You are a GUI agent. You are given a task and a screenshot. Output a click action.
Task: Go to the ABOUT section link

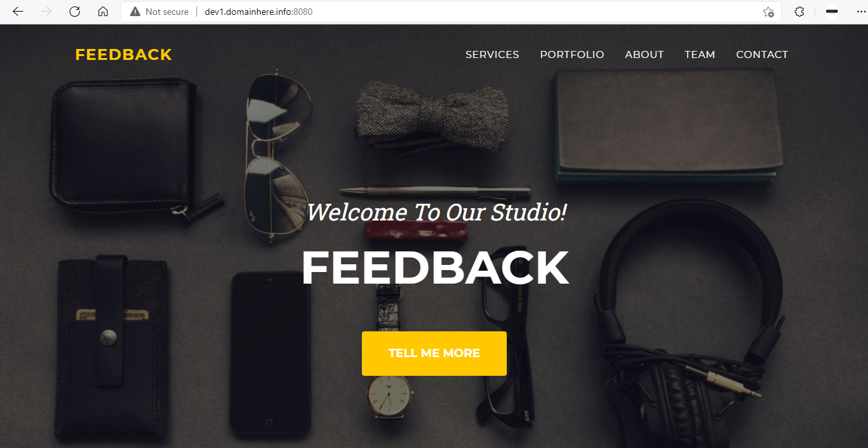tap(644, 55)
